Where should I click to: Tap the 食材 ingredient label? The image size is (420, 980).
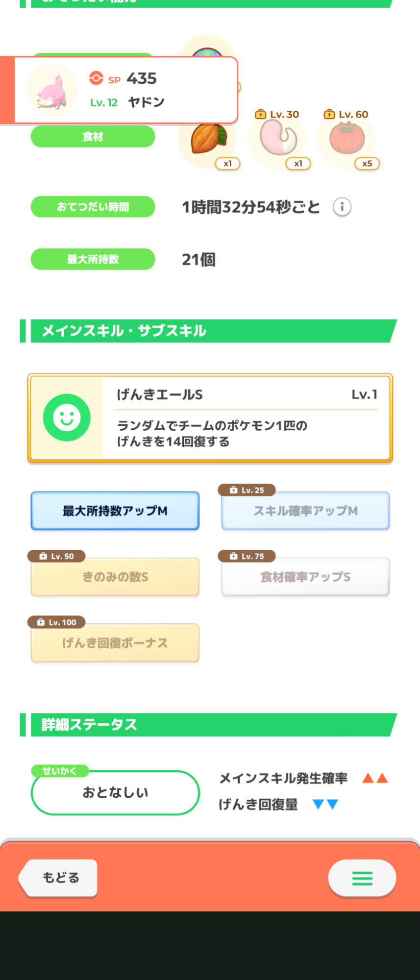coord(93,137)
